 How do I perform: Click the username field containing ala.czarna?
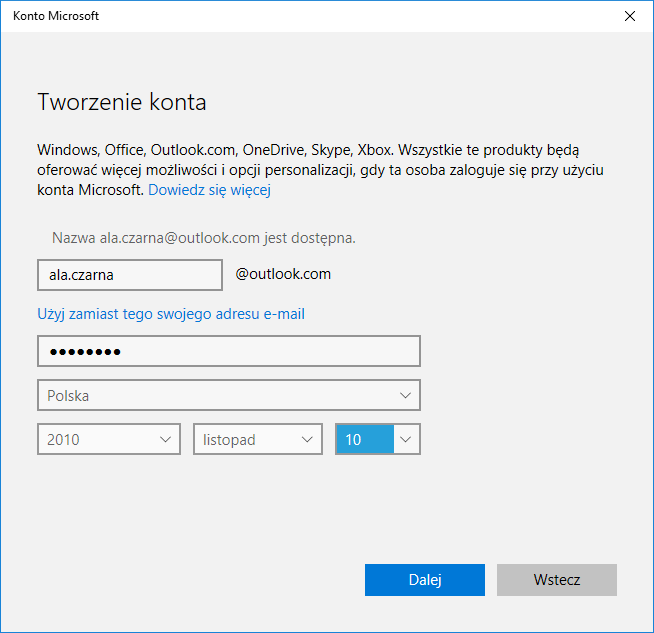click(129, 274)
